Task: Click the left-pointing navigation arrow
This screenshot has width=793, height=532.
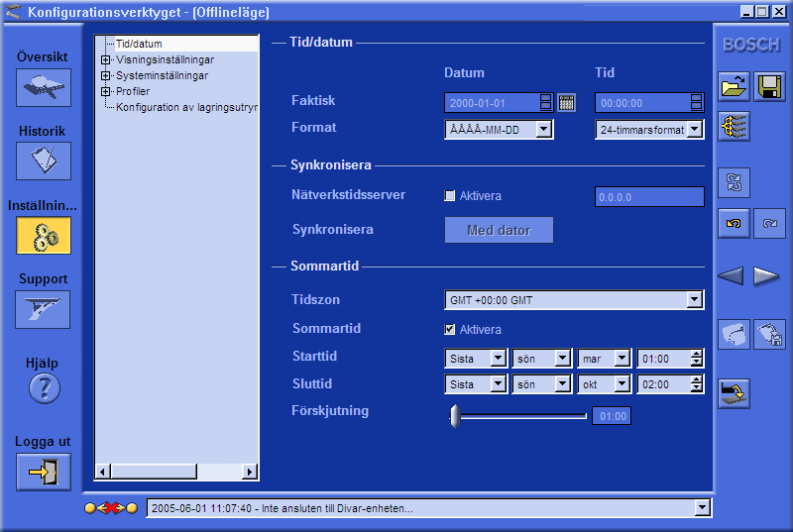Action: (731, 275)
